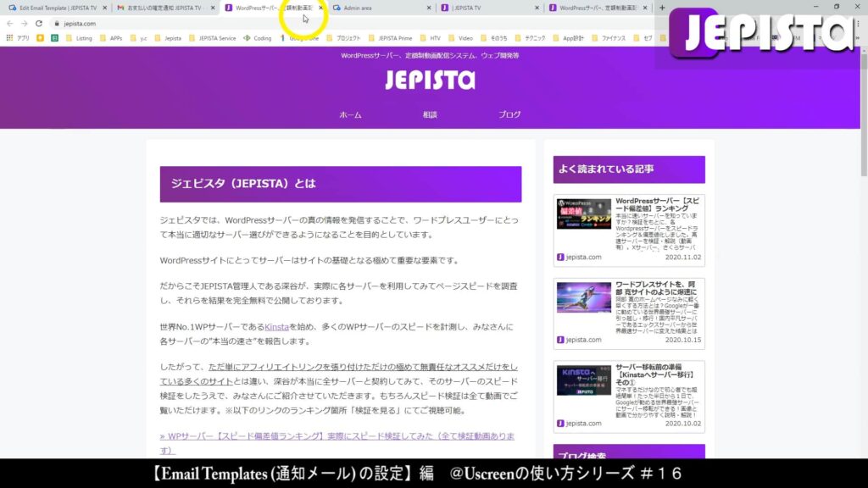
Task: Open the App設計 bookmark folder
Action: [568, 38]
